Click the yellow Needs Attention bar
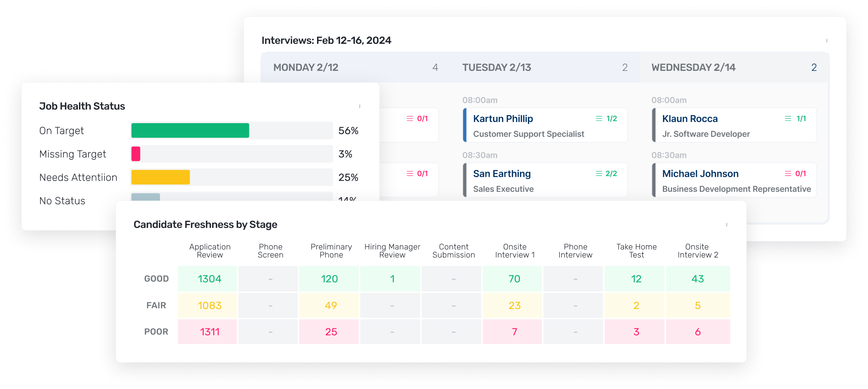The image size is (868, 389). [161, 177]
